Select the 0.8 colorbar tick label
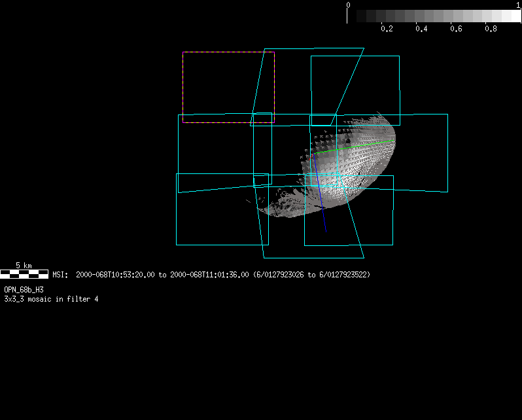 tap(491, 29)
